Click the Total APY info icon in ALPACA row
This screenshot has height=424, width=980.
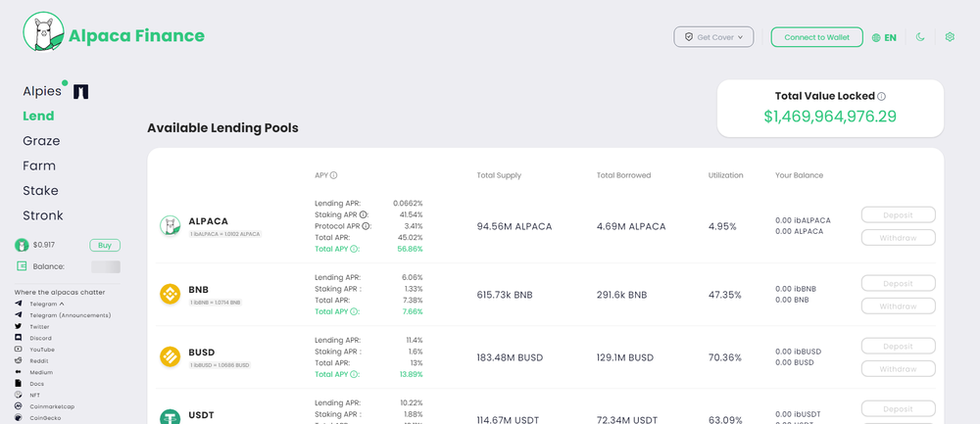click(354, 249)
